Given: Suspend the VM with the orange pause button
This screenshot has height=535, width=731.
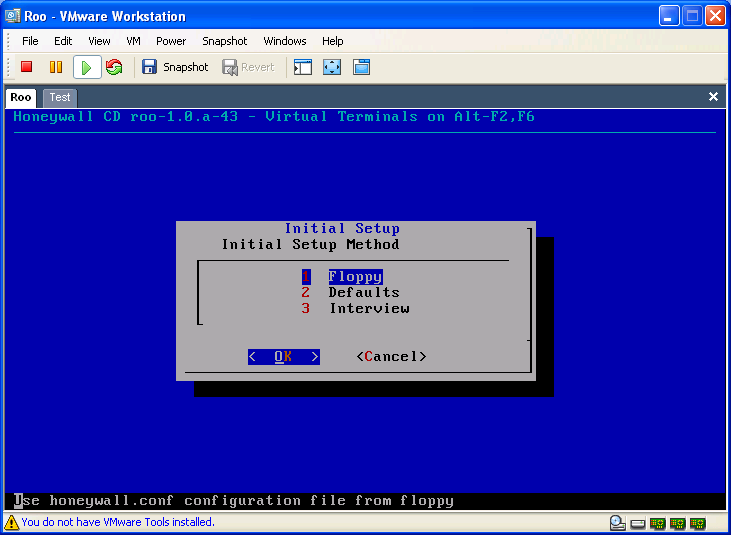Looking at the screenshot, I should [56, 67].
